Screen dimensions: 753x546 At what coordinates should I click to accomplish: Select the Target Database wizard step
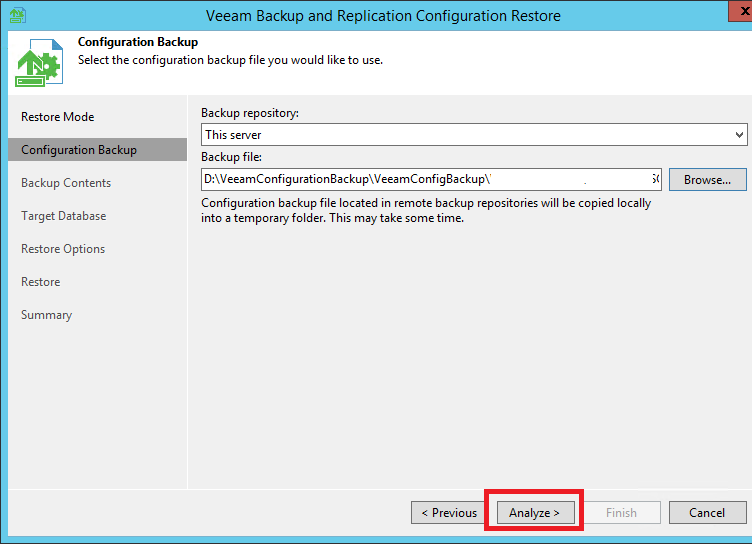(63, 216)
